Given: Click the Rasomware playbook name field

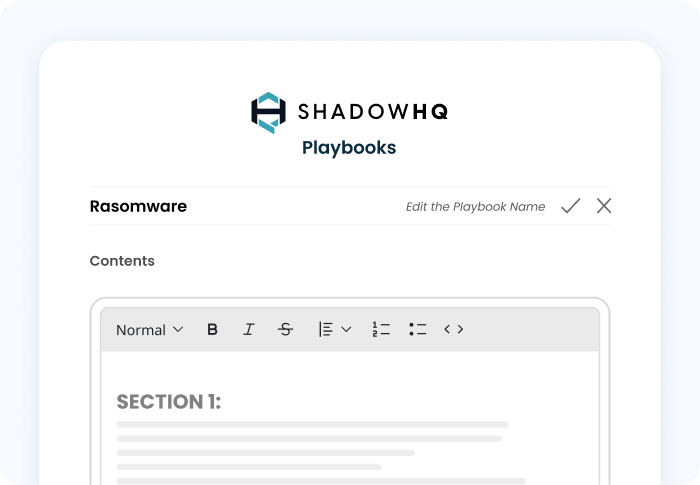Looking at the screenshot, I should [138, 206].
